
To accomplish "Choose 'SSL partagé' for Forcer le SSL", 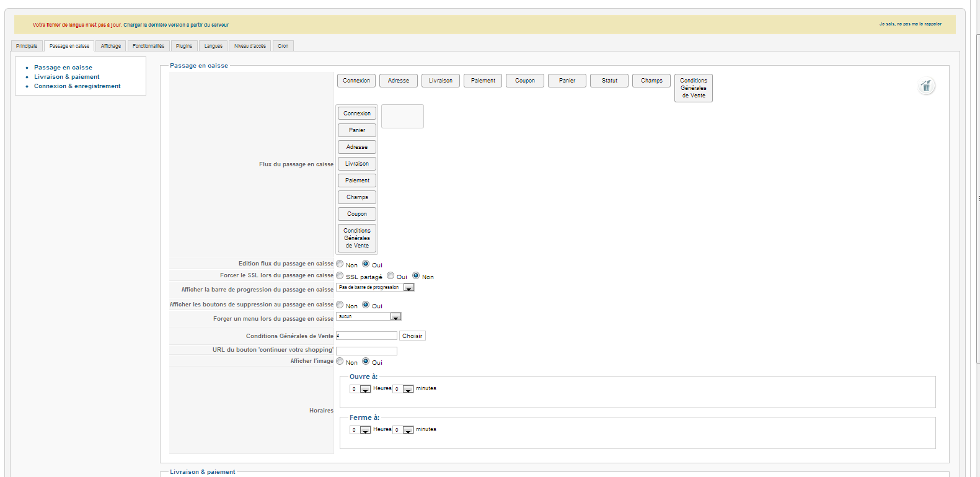I will (x=340, y=275).
